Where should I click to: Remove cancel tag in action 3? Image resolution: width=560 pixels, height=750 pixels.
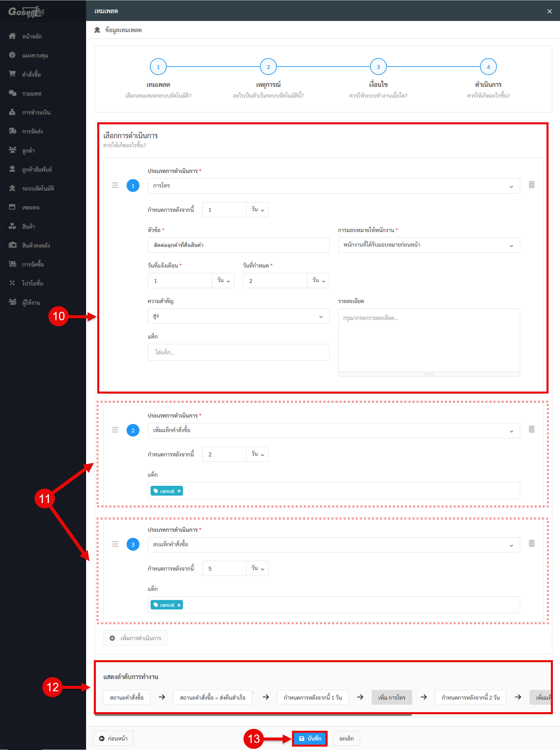[179, 605]
